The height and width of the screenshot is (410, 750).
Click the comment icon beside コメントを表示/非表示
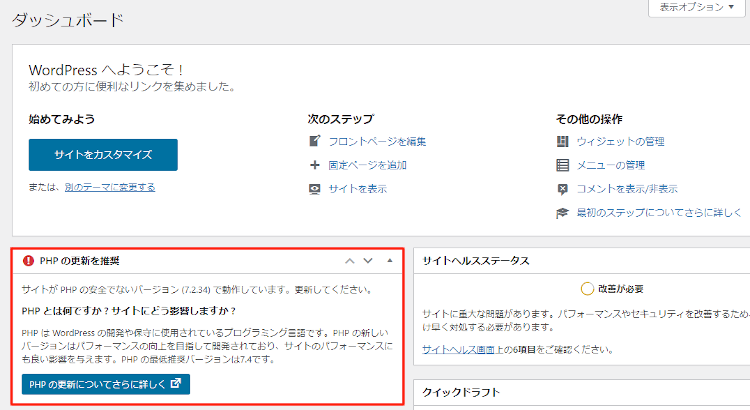point(562,189)
